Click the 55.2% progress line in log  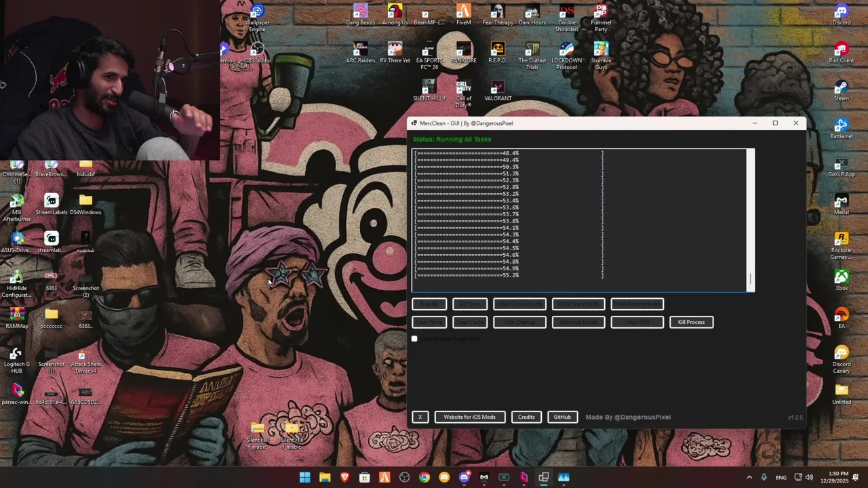(x=509, y=276)
